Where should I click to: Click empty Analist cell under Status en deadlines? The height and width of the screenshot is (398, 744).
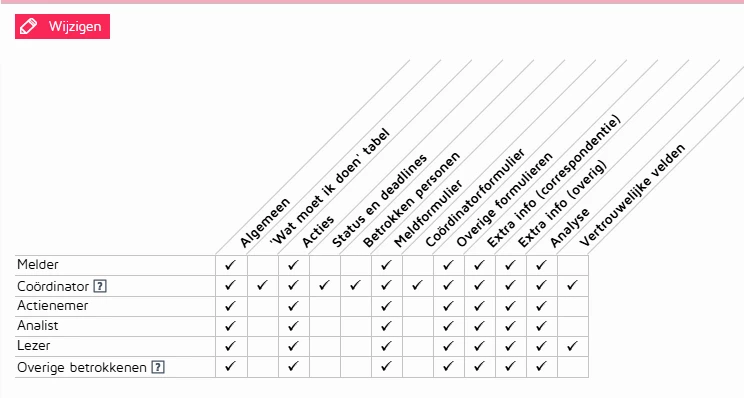point(325,326)
